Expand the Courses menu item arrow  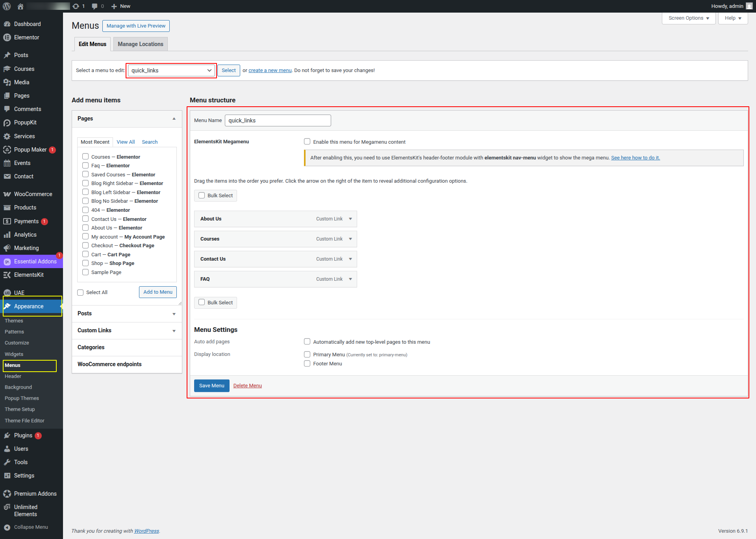[350, 239]
